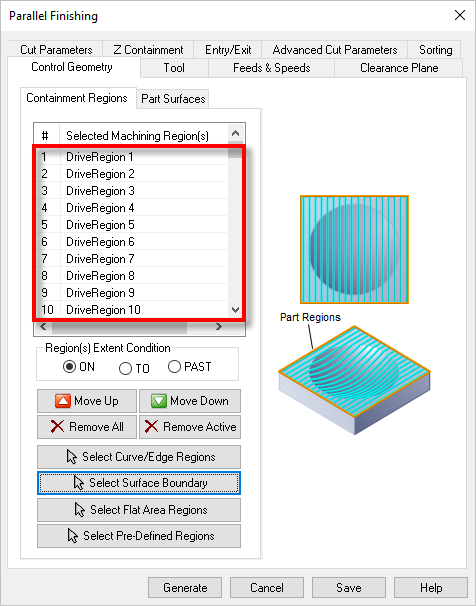Click cursor icon on Select Pre-Defined Regions

[73, 536]
